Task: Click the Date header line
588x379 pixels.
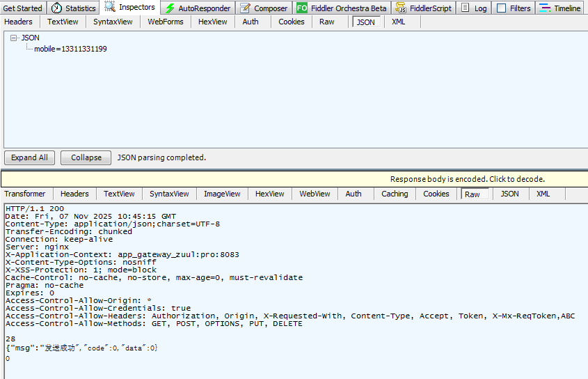Action: [x=90, y=217]
